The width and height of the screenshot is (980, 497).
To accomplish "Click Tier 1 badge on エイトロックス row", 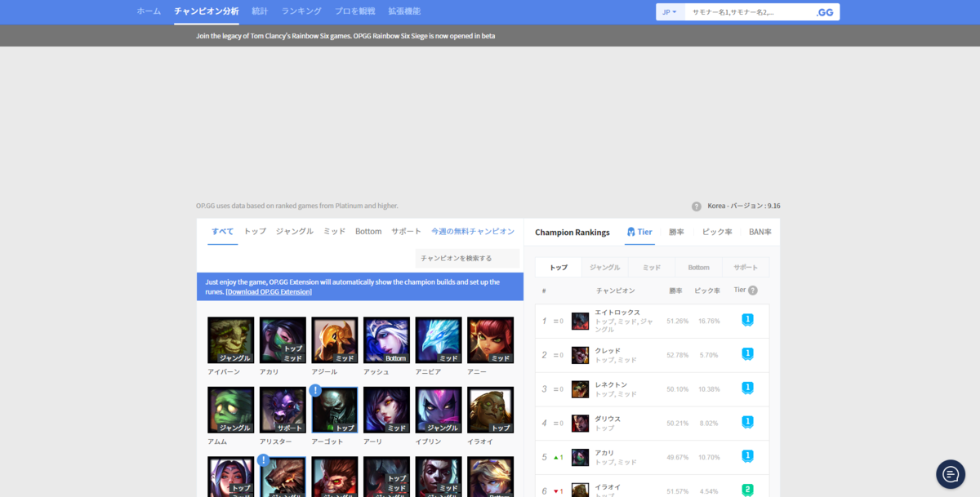I will [x=747, y=320].
